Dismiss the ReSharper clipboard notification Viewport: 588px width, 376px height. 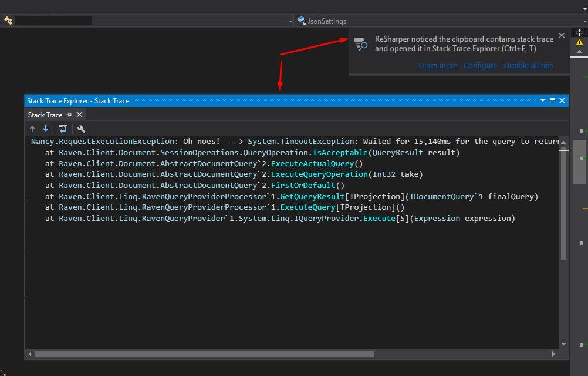click(x=562, y=35)
